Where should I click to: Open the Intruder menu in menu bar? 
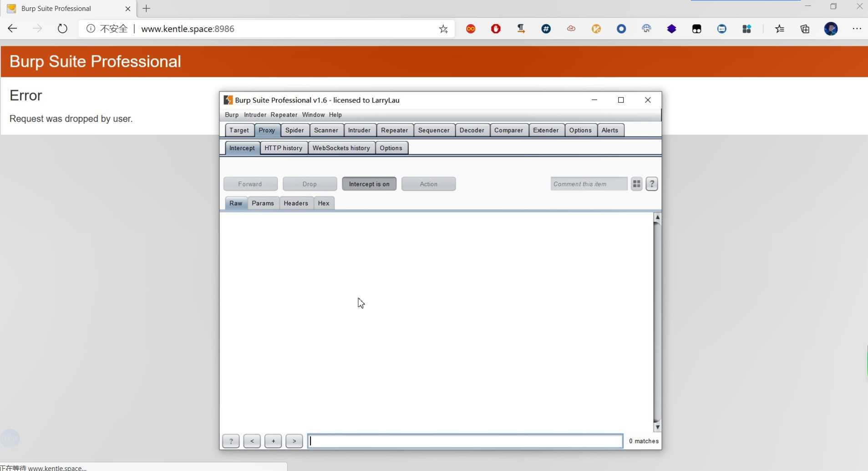click(255, 115)
